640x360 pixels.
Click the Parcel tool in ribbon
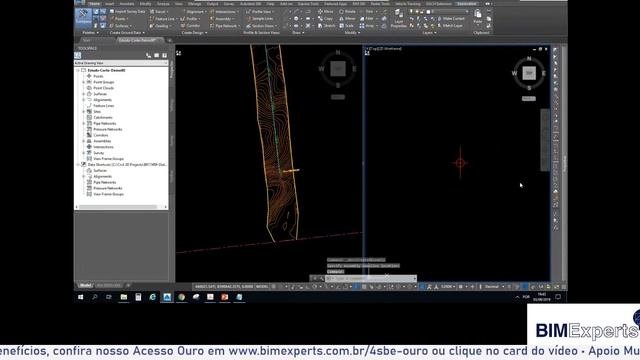point(158,12)
